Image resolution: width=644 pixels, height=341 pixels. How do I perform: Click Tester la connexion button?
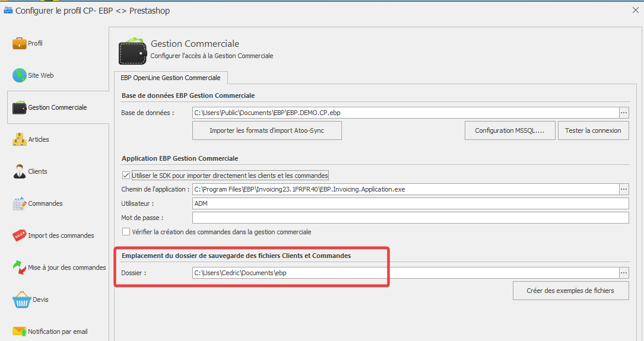point(593,130)
